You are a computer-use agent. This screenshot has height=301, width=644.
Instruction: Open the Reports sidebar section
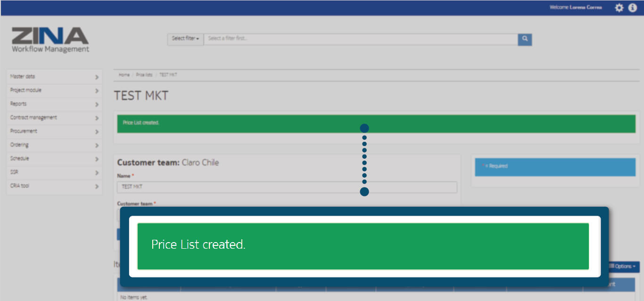54,104
